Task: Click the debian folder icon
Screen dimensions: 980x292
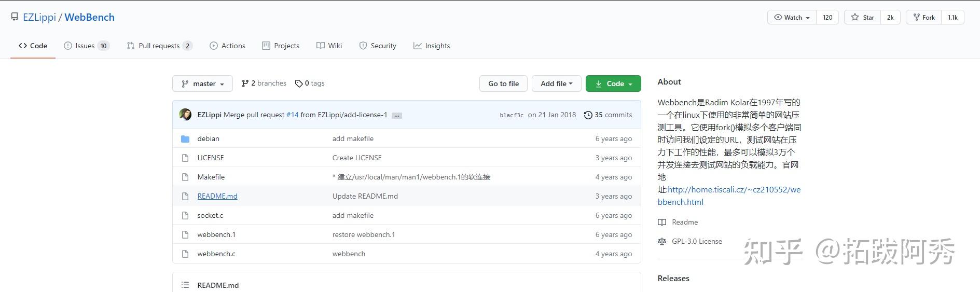Action: pos(185,139)
